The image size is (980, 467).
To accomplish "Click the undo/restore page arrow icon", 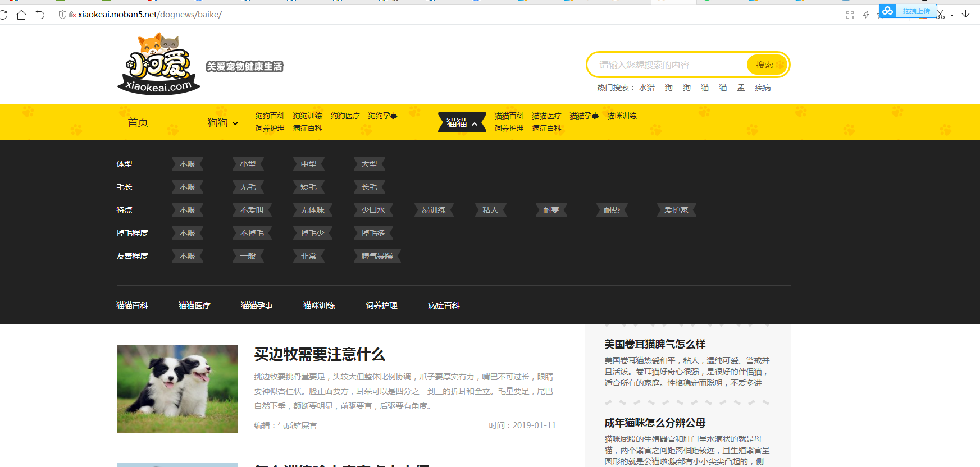I will [x=40, y=15].
